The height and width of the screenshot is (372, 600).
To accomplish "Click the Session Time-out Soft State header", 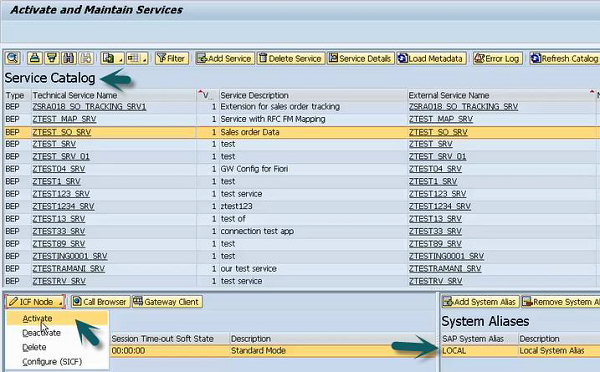I will pos(170,339).
